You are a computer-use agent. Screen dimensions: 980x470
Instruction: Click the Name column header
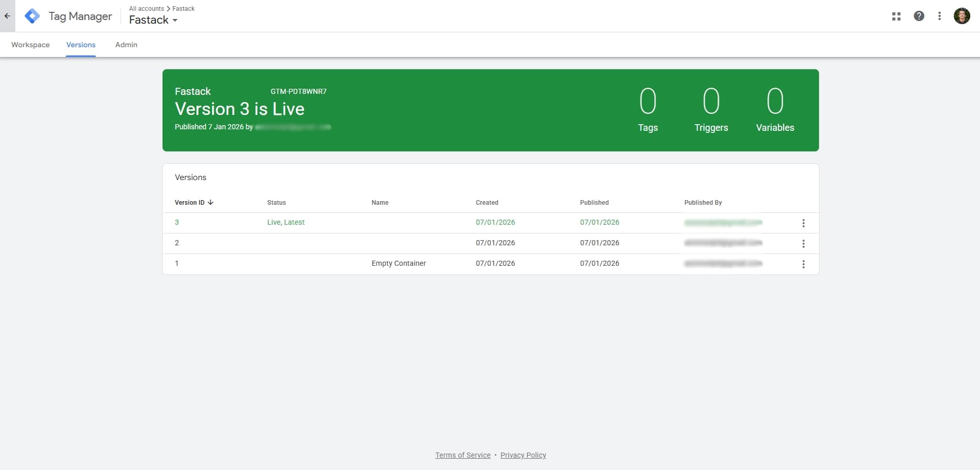380,203
